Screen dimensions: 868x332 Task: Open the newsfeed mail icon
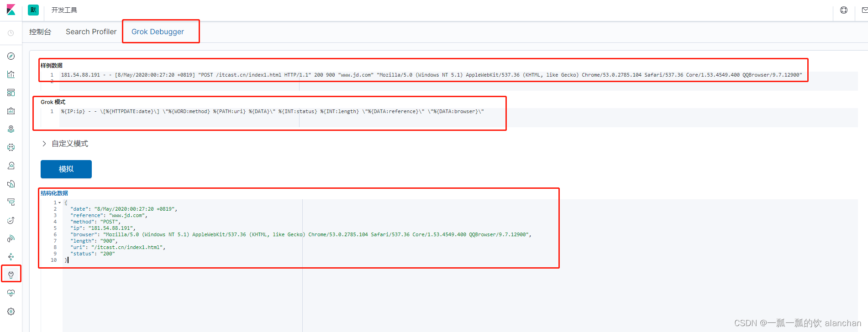point(864,10)
